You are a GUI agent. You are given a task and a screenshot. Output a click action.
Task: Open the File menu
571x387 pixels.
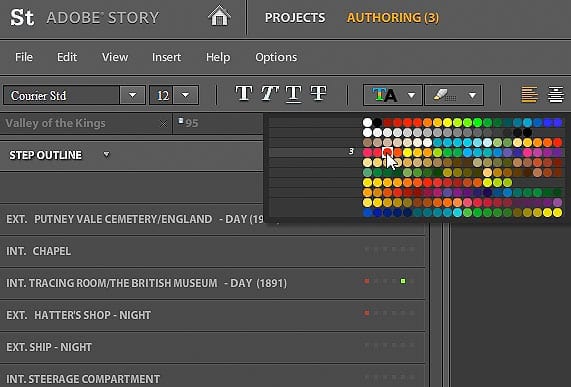(24, 57)
